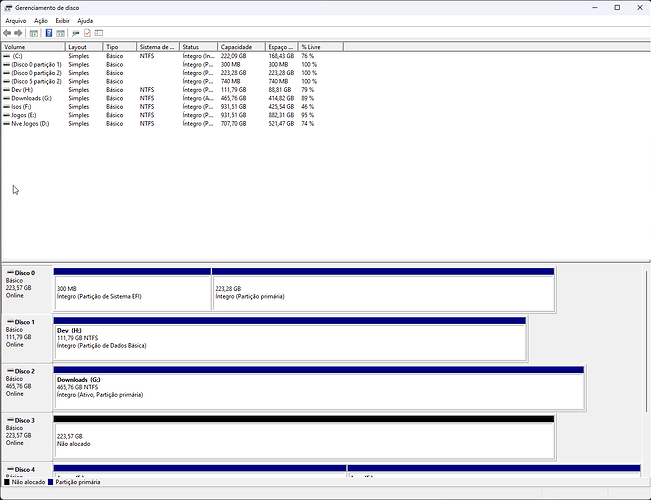Click the Back arrow in the toolbar
This screenshot has width=651, height=500.
point(8,32)
